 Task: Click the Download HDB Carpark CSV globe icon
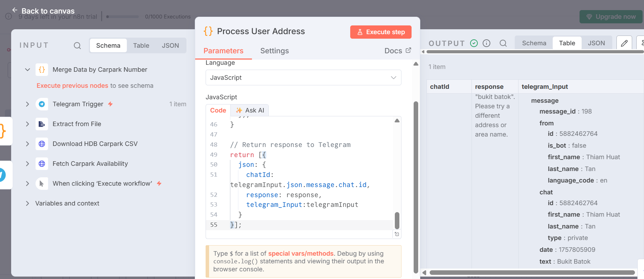(42, 144)
